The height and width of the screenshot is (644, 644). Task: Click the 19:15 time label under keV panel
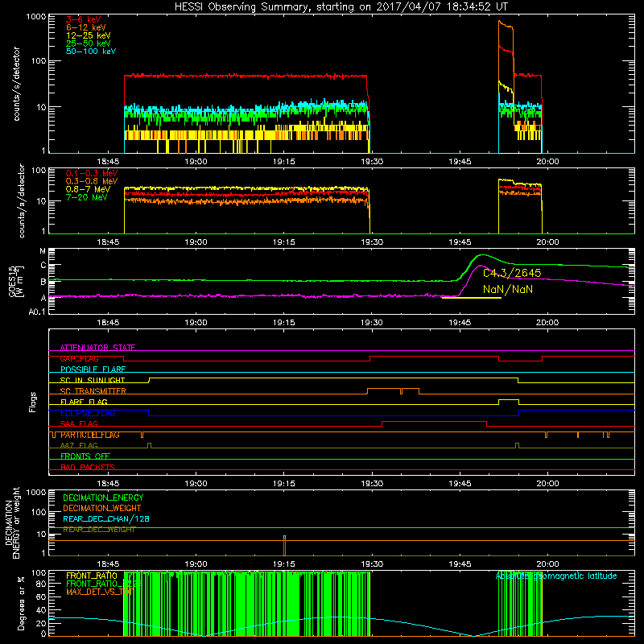click(x=284, y=162)
